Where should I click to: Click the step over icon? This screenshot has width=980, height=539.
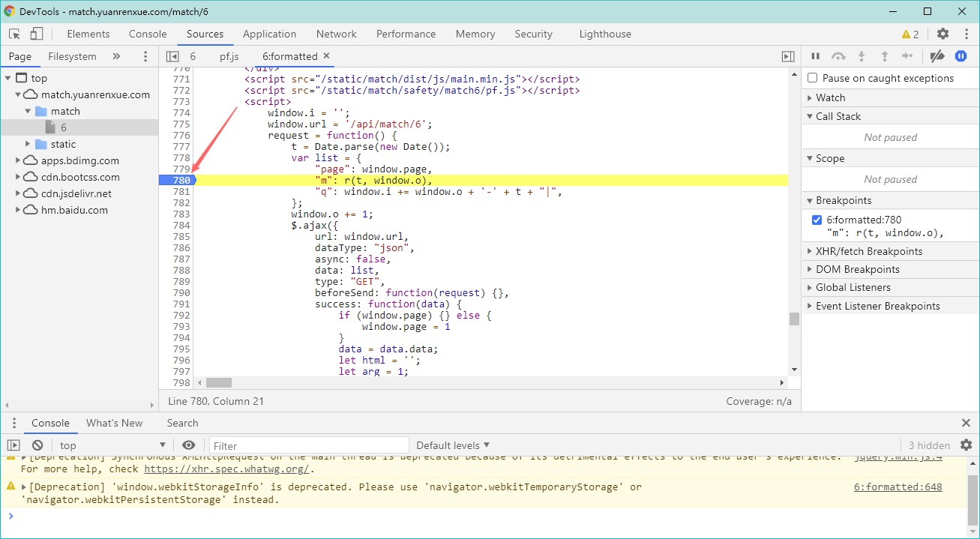(x=839, y=56)
